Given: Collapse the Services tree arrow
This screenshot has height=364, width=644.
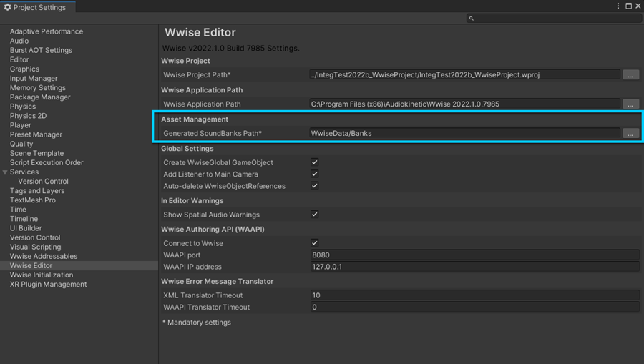Looking at the screenshot, I should (x=5, y=172).
